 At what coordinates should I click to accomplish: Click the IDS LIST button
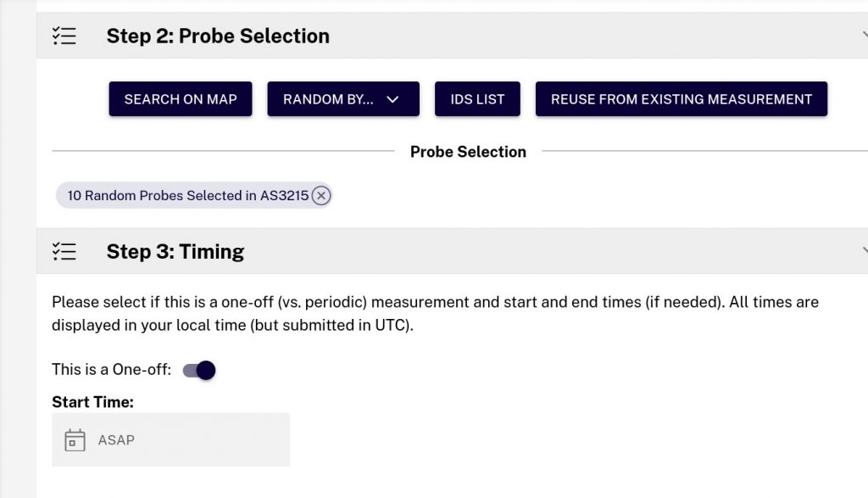477,98
